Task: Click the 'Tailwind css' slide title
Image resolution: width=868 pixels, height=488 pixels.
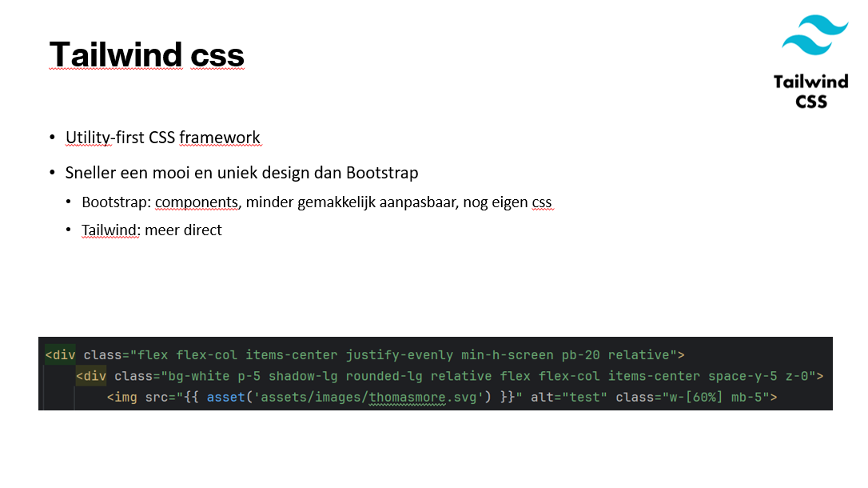Action: pyautogui.click(x=147, y=55)
